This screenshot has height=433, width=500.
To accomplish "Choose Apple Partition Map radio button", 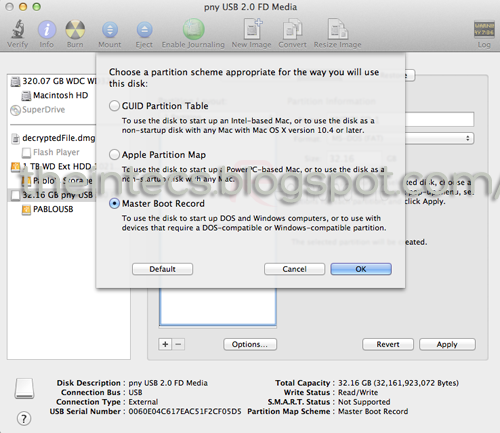I will (114, 155).
